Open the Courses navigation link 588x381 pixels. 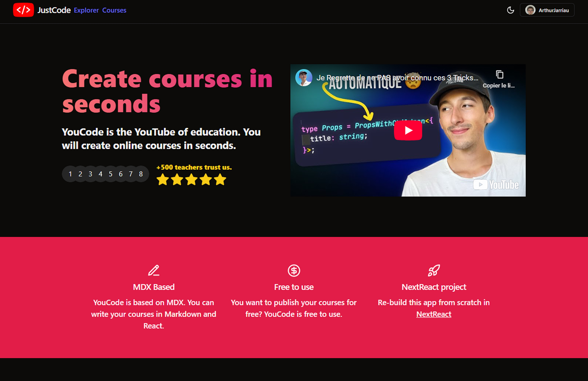pos(114,10)
